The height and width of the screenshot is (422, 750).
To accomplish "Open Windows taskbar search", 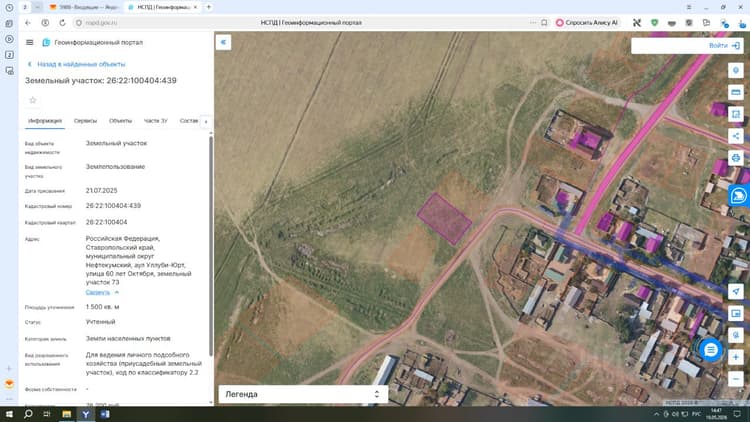I will 28,414.
